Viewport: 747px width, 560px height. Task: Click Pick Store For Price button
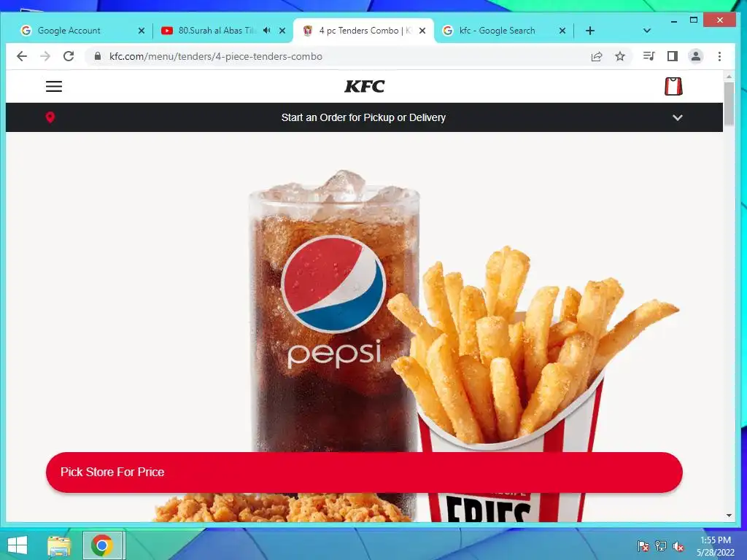(x=364, y=472)
